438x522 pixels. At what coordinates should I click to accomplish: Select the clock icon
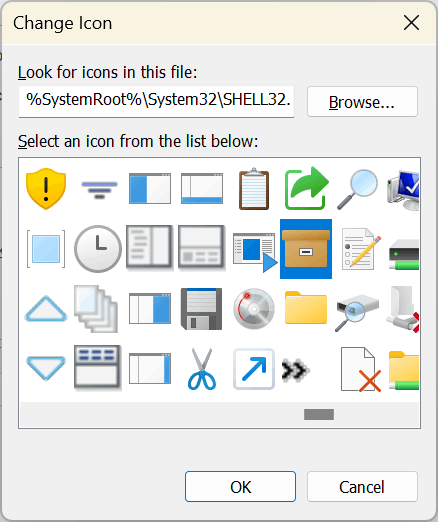point(98,249)
